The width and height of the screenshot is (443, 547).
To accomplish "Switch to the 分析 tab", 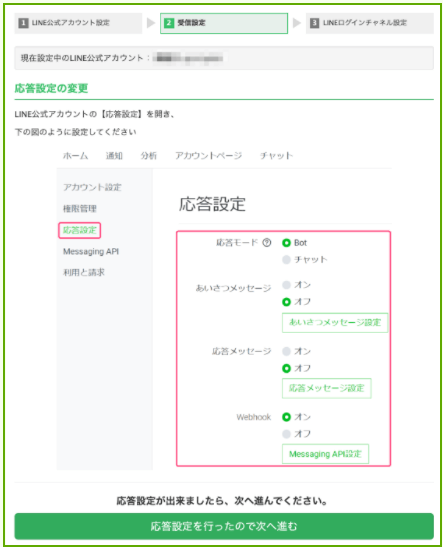I will [x=149, y=156].
